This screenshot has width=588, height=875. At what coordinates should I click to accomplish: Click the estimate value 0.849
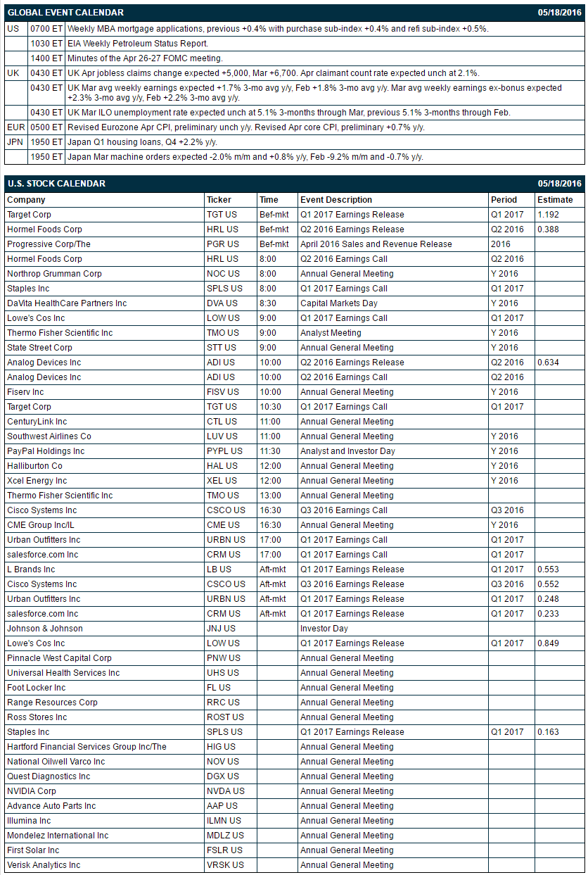pos(549,643)
